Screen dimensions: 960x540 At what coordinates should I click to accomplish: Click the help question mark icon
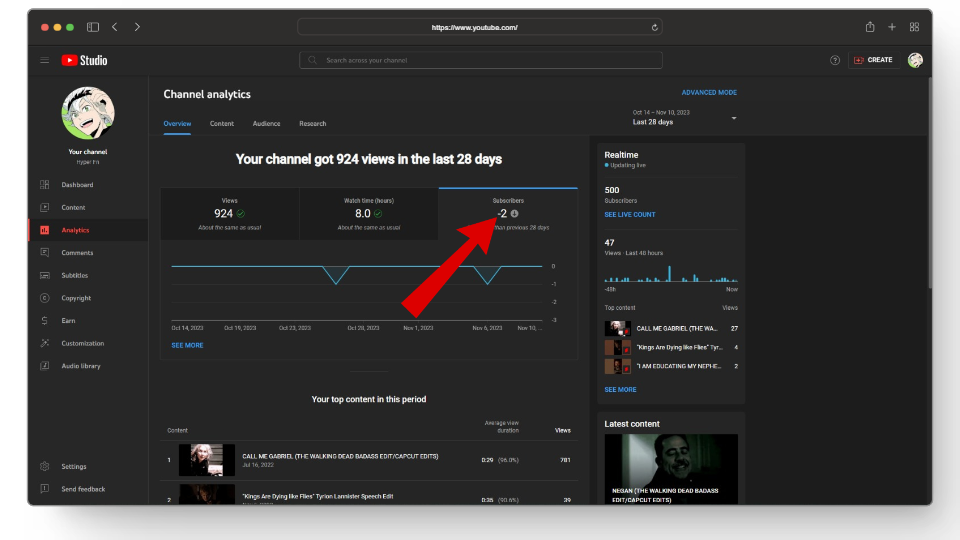(x=835, y=60)
